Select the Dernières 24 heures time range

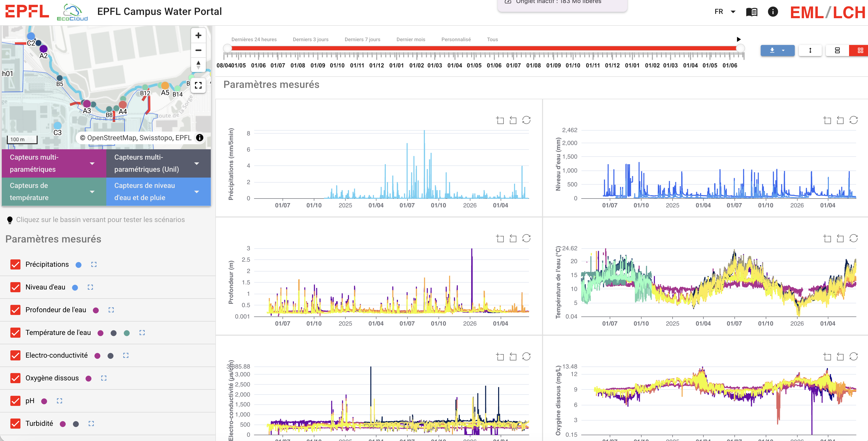[x=254, y=39]
